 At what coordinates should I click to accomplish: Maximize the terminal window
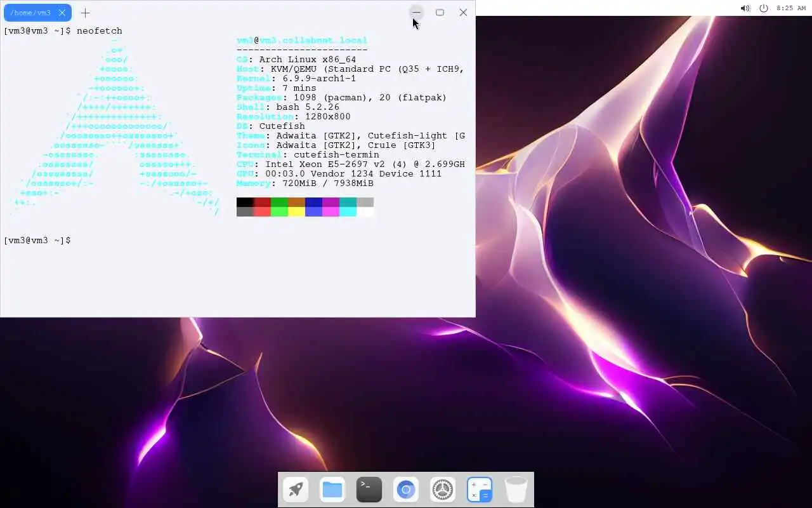(440, 12)
